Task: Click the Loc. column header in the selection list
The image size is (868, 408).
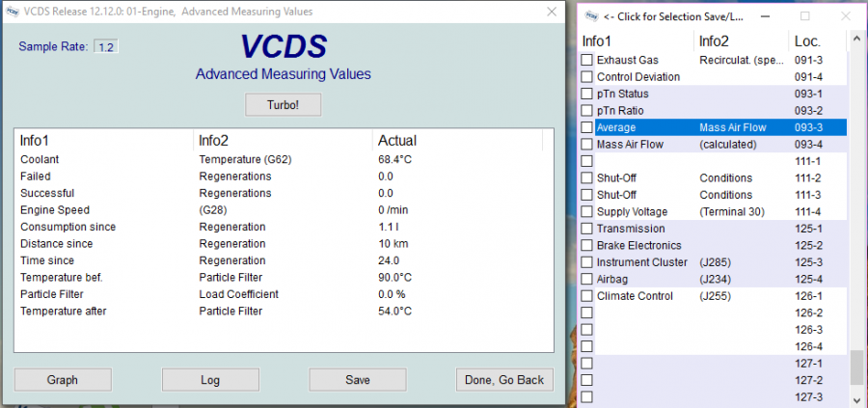Action: click(817, 41)
